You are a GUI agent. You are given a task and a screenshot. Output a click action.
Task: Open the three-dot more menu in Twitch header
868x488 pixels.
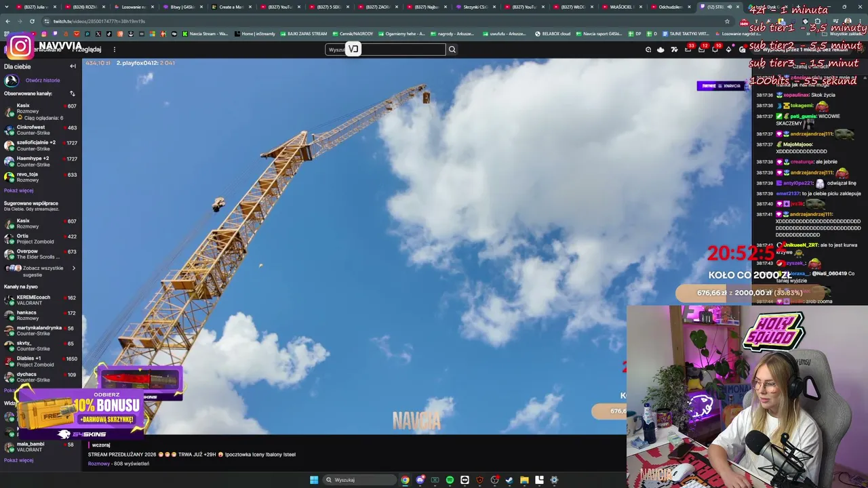pyautogui.click(x=115, y=49)
